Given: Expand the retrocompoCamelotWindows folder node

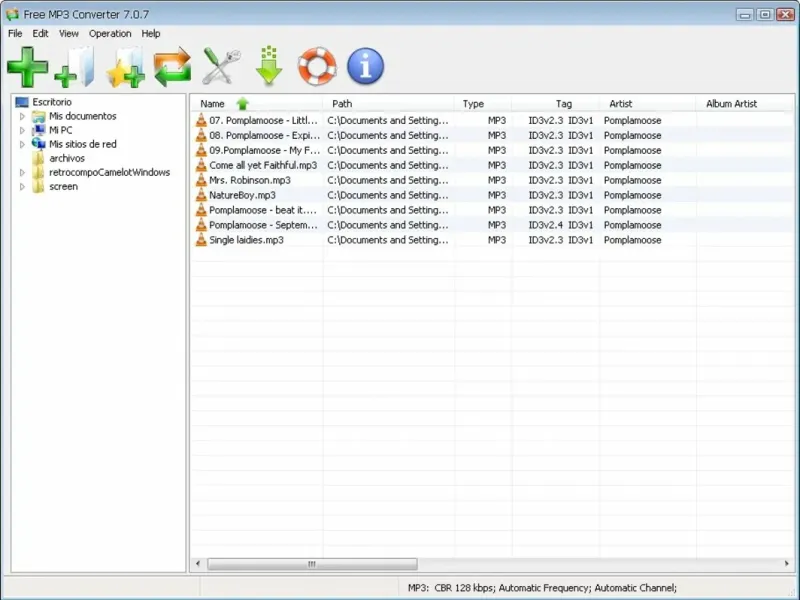Looking at the screenshot, I should point(22,172).
